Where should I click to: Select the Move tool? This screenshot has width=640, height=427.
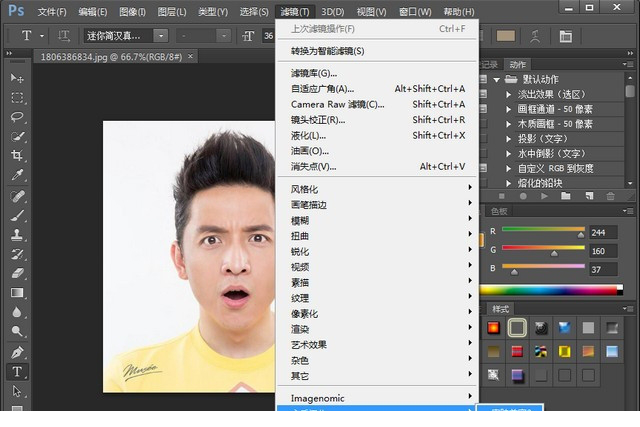[17, 78]
